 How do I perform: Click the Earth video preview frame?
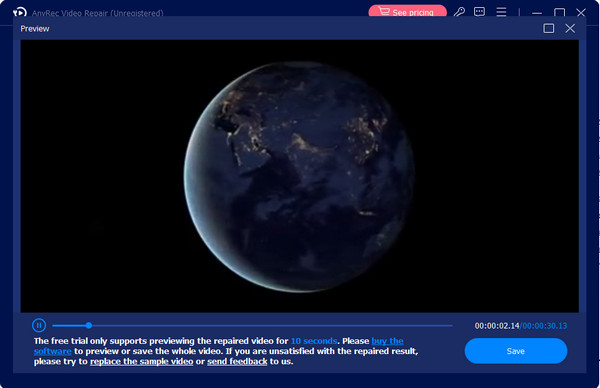click(x=300, y=176)
